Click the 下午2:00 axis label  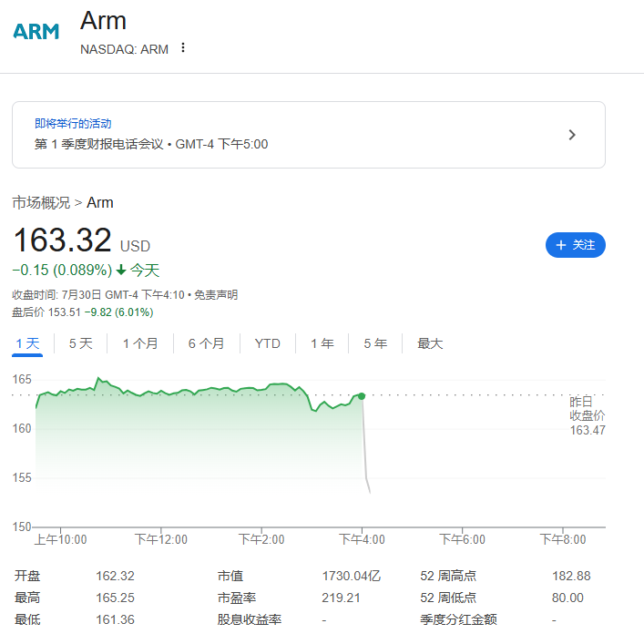pyautogui.click(x=261, y=539)
